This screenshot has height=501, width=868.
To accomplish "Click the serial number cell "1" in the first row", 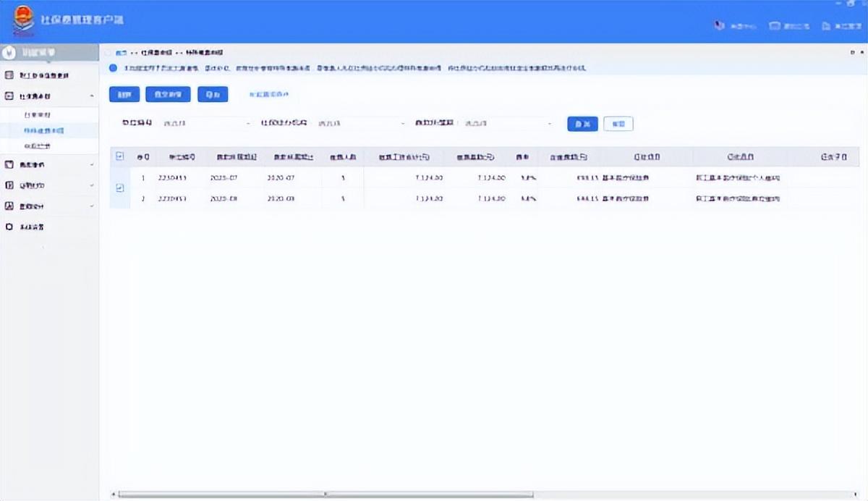I will [x=143, y=177].
